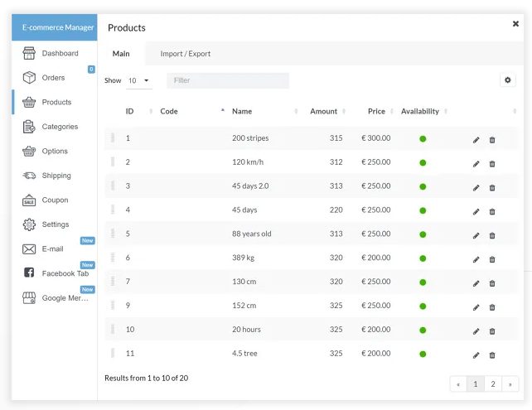This screenshot has width=532, height=410.
Task: Open the Coupon section
Action: click(55, 200)
